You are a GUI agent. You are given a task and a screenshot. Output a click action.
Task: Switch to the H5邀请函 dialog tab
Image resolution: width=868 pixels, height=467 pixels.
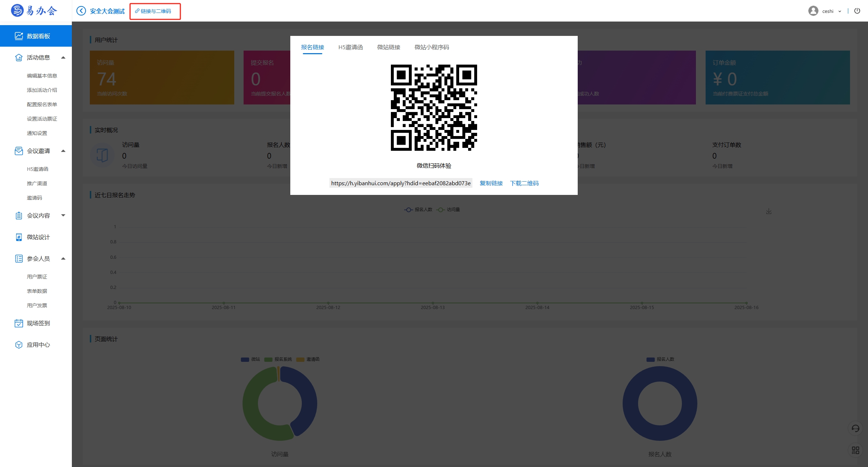point(351,47)
